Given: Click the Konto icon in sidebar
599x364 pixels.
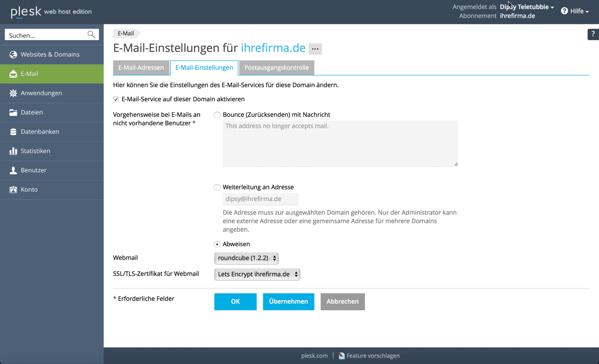Looking at the screenshot, I should [x=13, y=190].
